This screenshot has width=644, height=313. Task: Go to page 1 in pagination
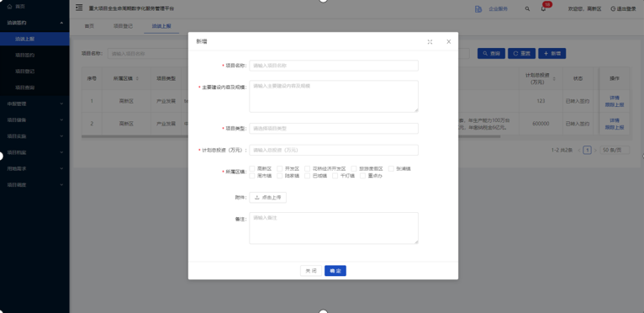[x=587, y=150]
